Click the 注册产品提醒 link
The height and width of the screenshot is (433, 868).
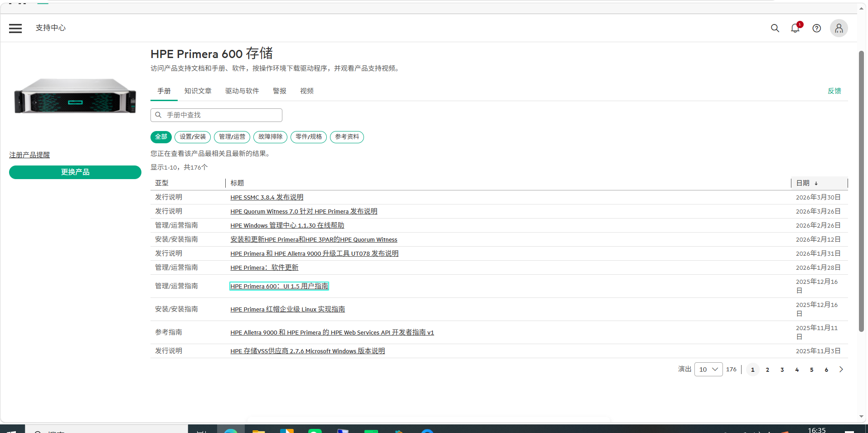[x=29, y=155]
